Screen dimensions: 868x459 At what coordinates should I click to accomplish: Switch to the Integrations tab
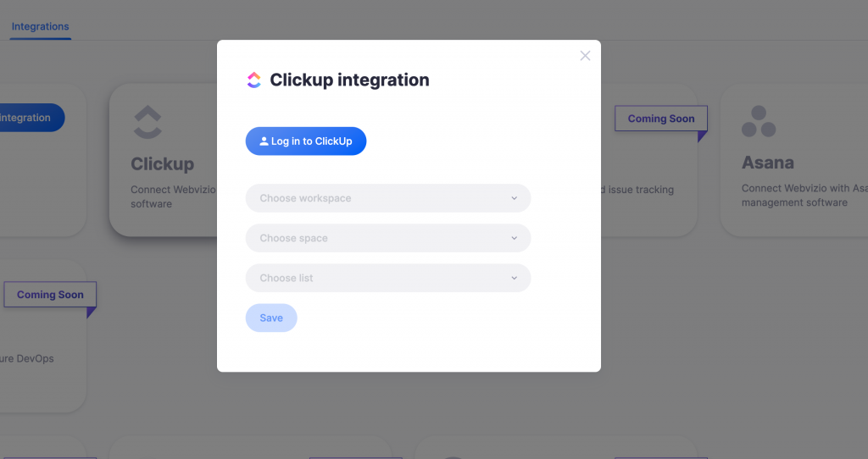pyautogui.click(x=41, y=26)
